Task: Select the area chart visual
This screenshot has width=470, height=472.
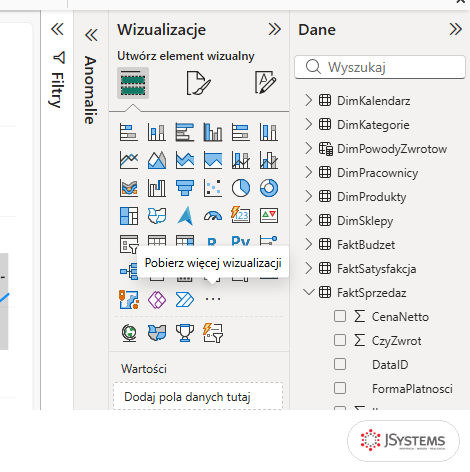Action: (157, 160)
